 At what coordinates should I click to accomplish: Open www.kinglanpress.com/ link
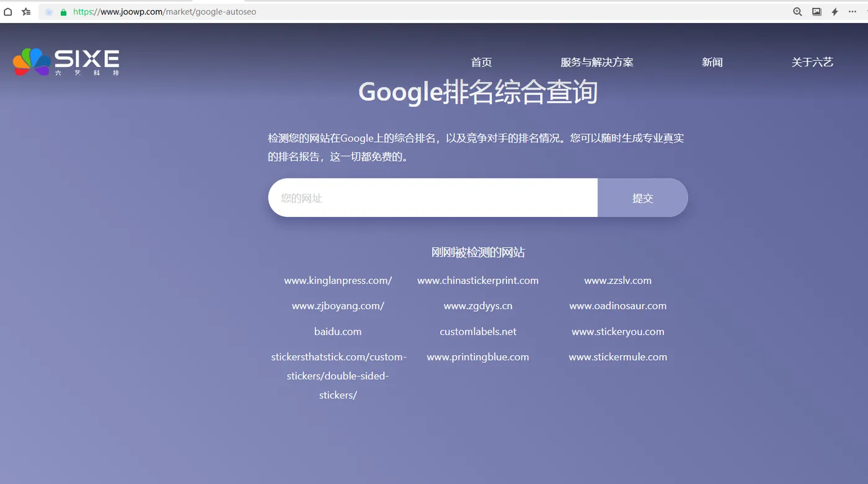point(338,281)
